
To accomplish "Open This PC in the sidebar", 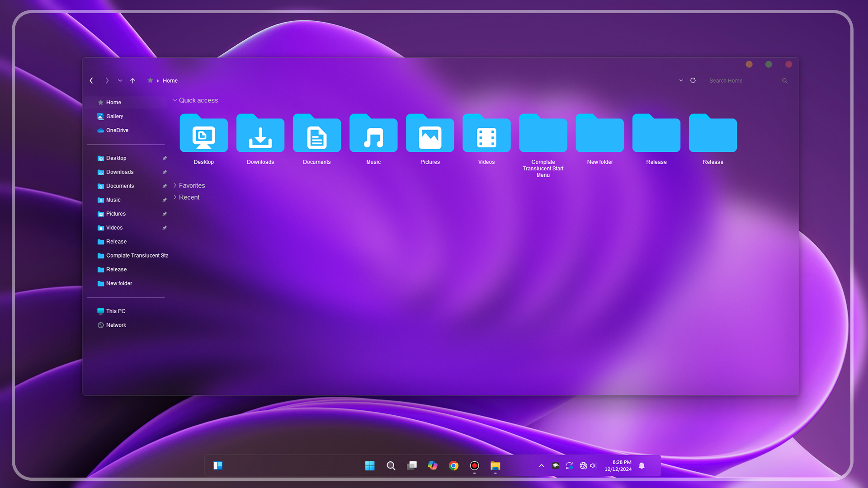I will [115, 311].
